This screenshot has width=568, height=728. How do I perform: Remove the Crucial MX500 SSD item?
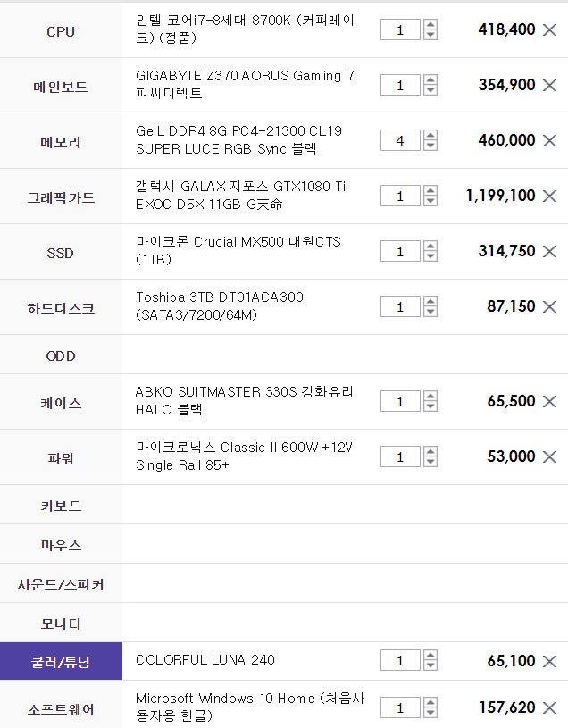point(549,252)
